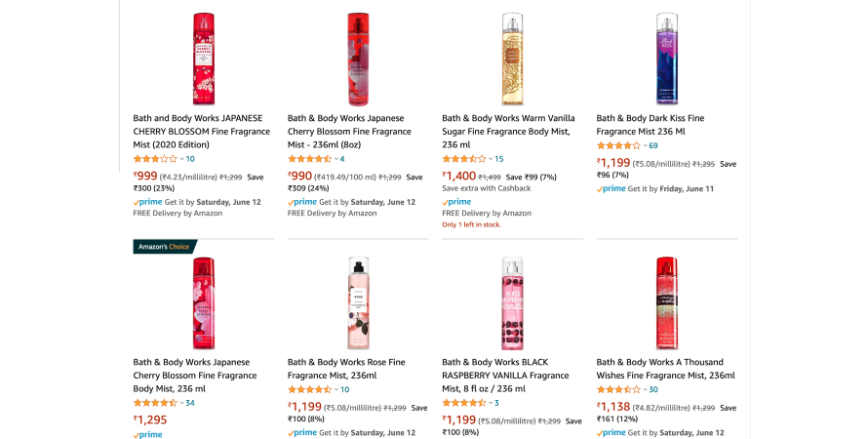Expand ratings chevron for the 2020 Edition Cherry Blossom mist
Viewport: 868px width, 439px height.
[180, 159]
